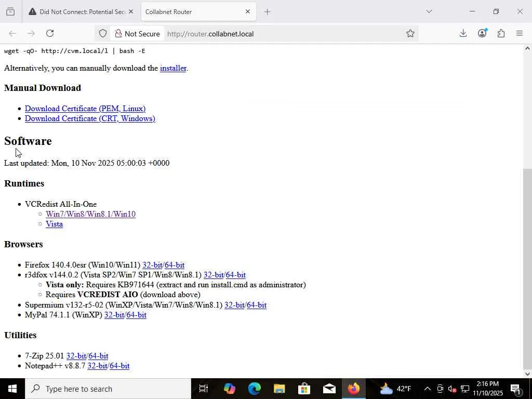
Task: Click the installer link
Action: [x=173, y=68]
